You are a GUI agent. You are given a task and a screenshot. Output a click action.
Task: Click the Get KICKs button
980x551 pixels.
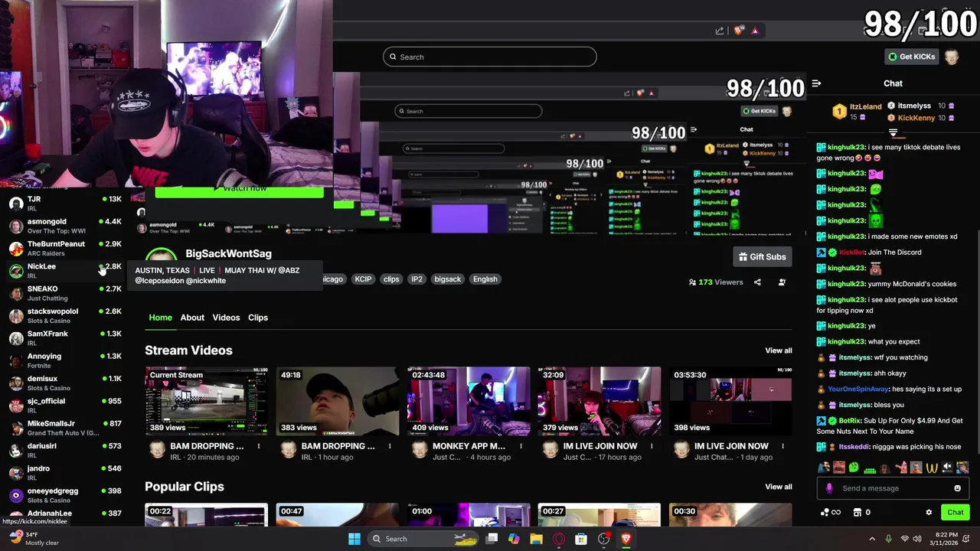pos(911,57)
